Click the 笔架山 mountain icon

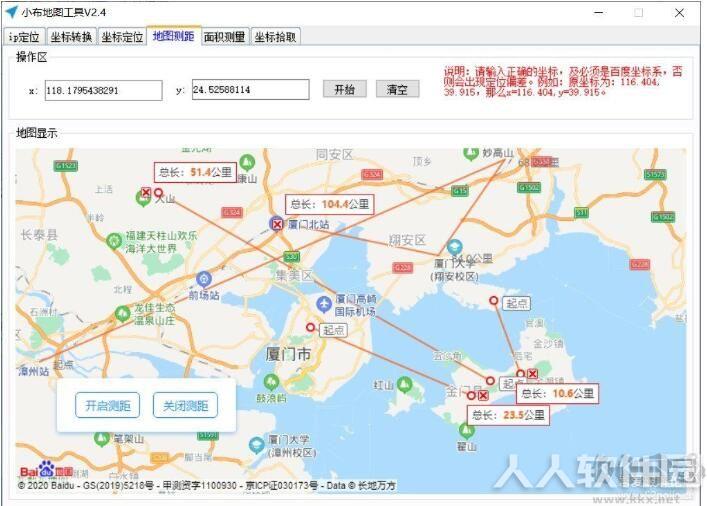101,438
